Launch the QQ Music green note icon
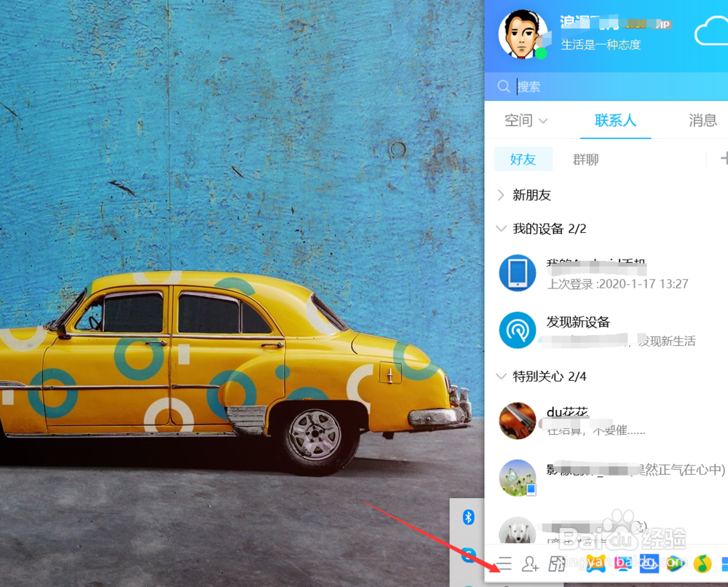Image resolution: width=728 pixels, height=587 pixels. [x=702, y=564]
